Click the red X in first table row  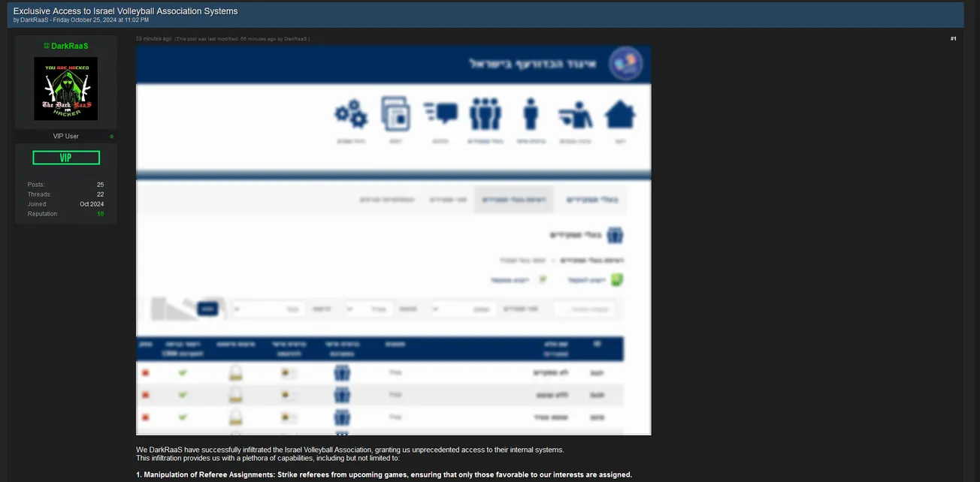click(145, 372)
